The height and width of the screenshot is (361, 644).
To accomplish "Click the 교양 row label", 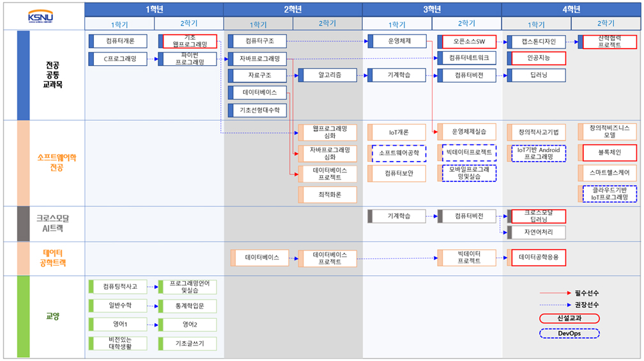I will 52,316.
